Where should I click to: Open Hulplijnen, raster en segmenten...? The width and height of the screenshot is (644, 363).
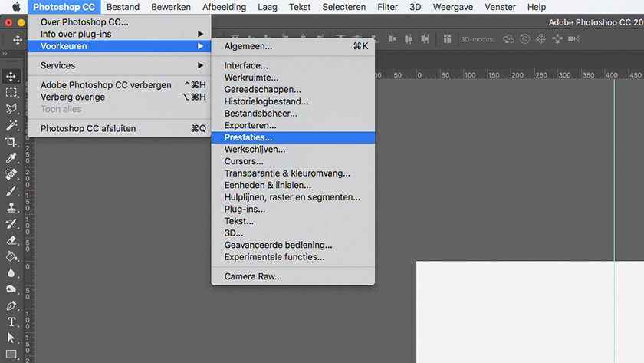coord(293,197)
